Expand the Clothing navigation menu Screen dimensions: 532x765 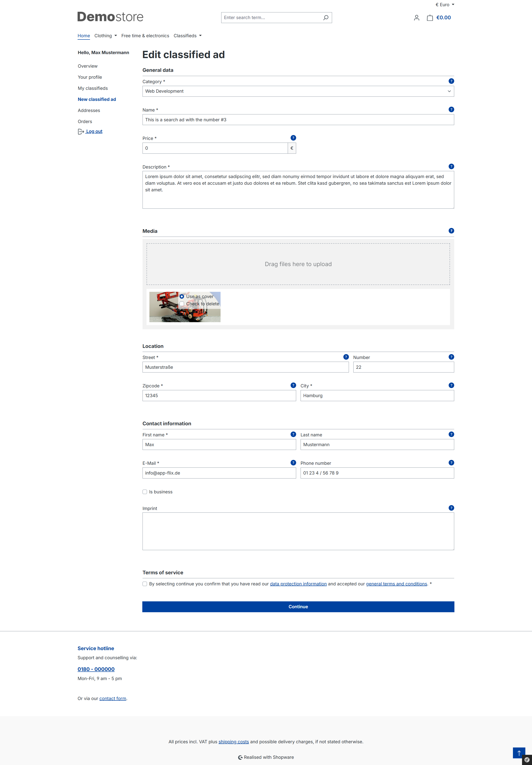(x=105, y=36)
